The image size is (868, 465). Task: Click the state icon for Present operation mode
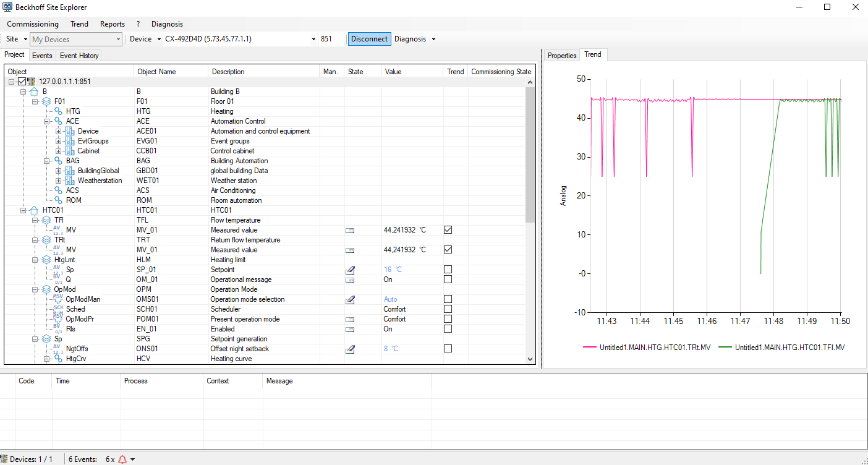350,319
